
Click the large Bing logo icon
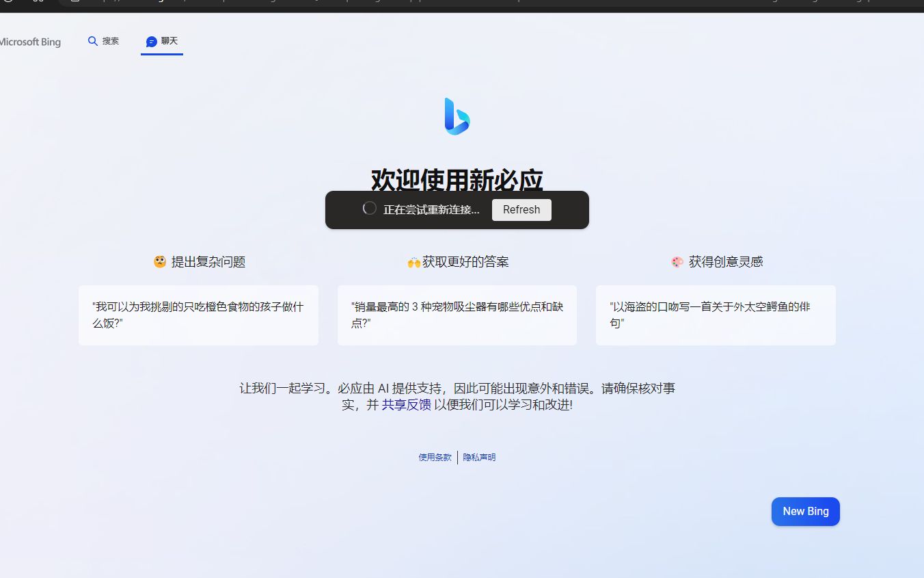(457, 116)
